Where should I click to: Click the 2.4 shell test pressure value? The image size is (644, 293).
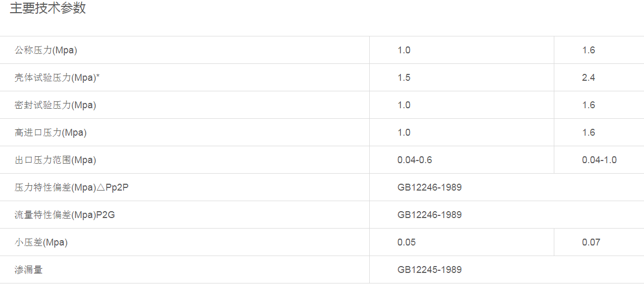[589, 78]
